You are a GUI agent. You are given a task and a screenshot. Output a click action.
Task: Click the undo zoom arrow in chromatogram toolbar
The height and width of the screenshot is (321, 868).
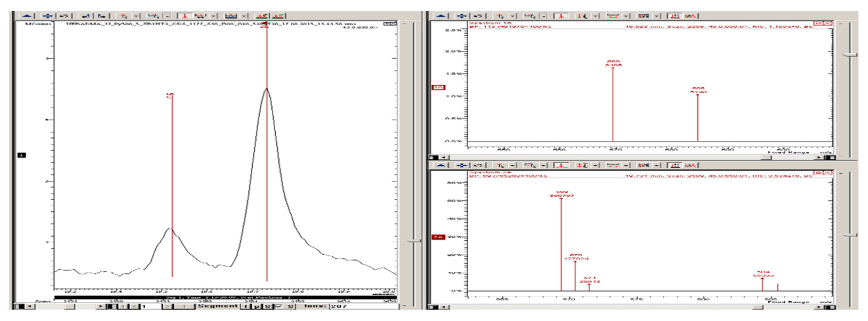click(x=64, y=16)
